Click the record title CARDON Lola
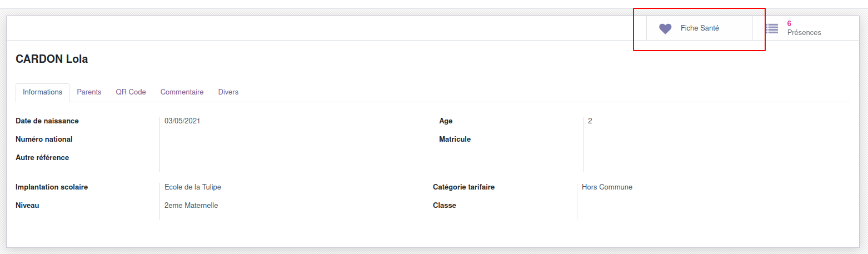 click(52, 59)
